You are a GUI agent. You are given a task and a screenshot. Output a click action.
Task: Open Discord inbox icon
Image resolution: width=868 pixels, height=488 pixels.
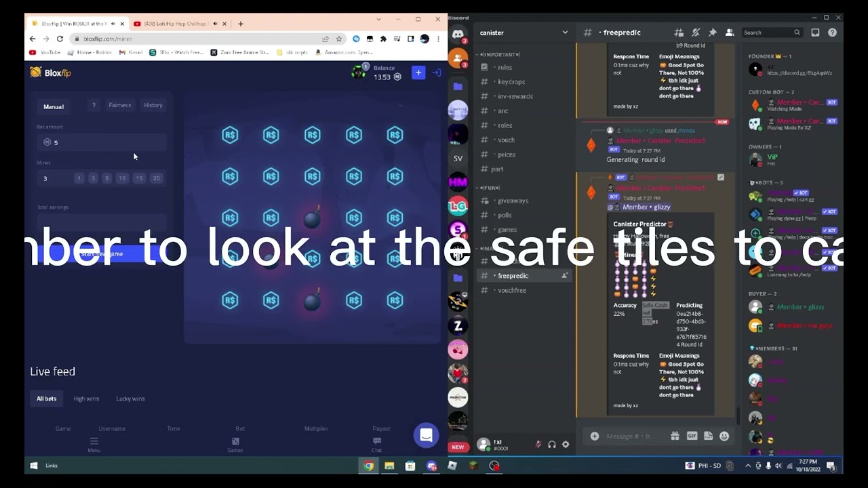coord(815,33)
